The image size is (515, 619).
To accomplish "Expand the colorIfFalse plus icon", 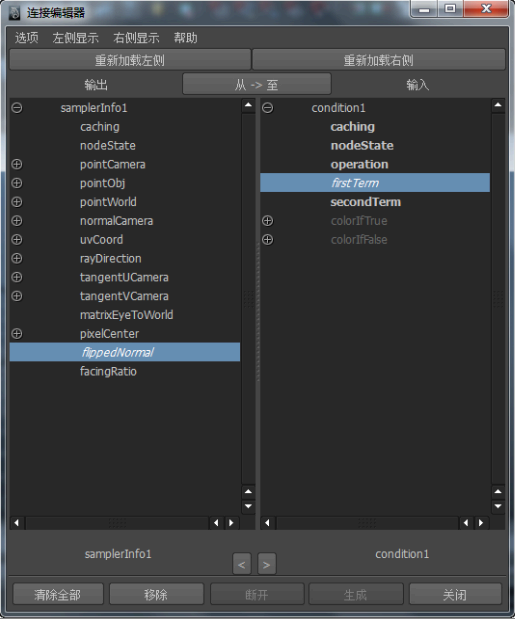I will [x=268, y=240].
